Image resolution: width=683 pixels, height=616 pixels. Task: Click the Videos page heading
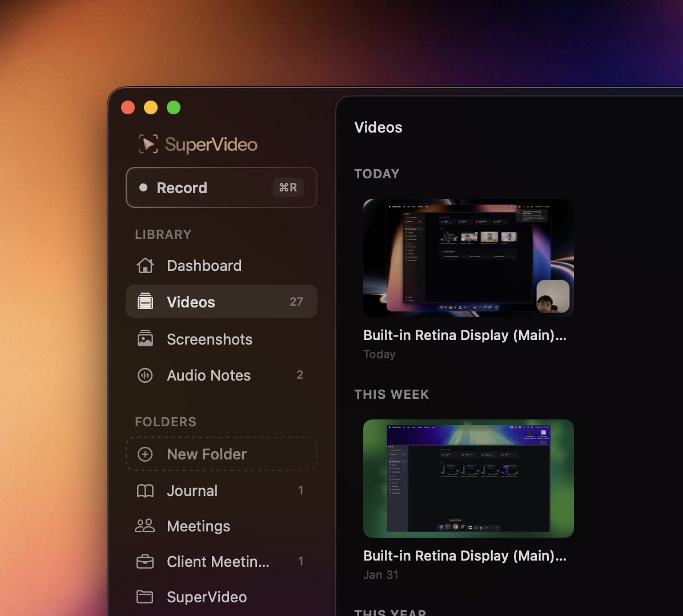pyautogui.click(x=378, y=127)
